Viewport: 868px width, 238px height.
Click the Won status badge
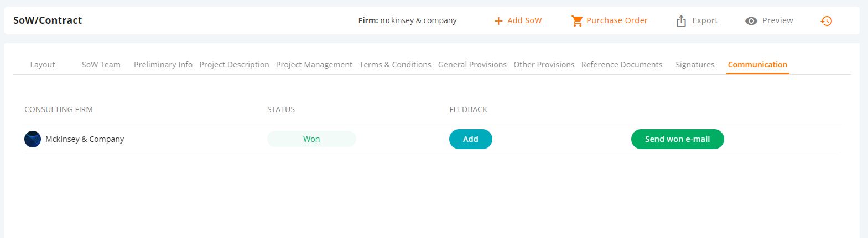(311, 139)
